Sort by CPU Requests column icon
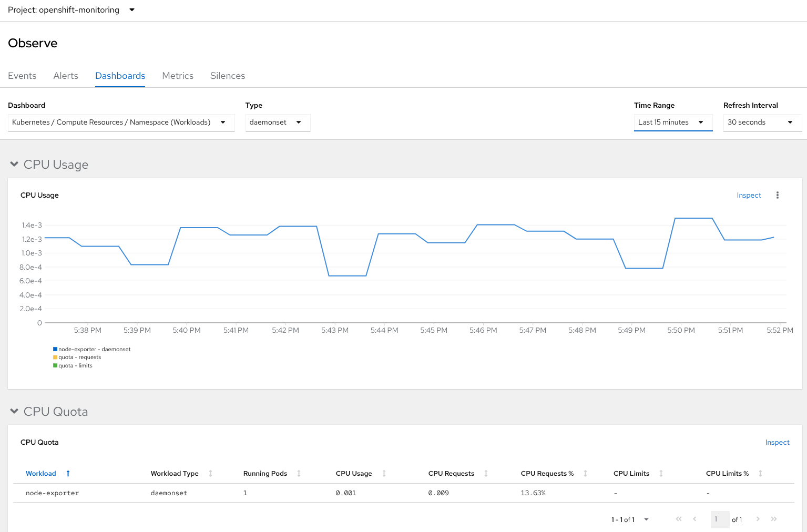 click(486, 474)
